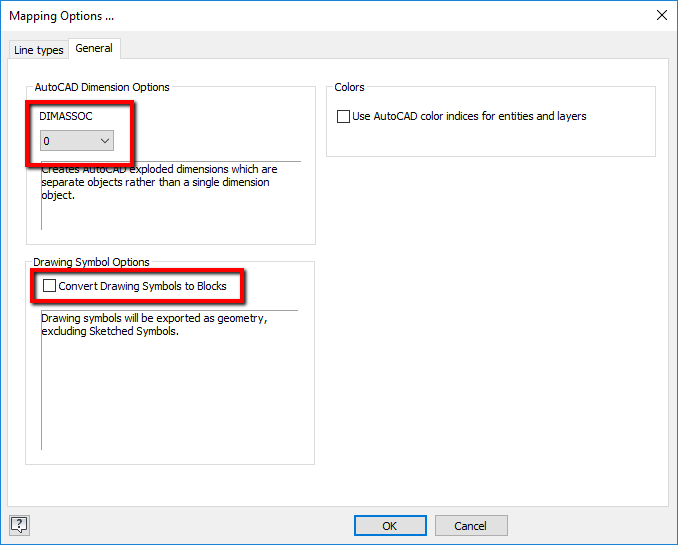678x545 pixels.
Task: Confirm settings with the OK button
Action: click(x=390, y=526)
